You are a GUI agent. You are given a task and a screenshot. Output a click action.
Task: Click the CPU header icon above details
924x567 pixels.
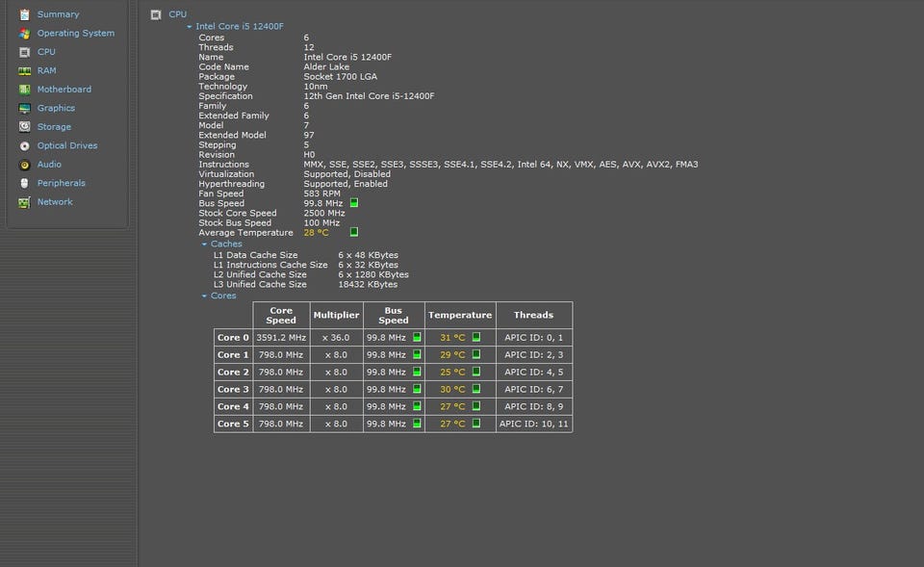(x=156, y=14)
